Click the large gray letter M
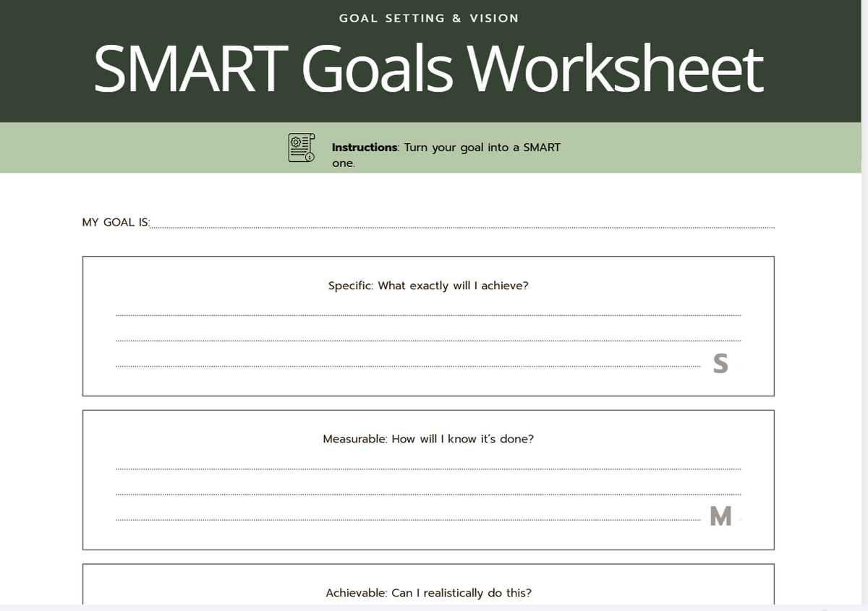Viewport: 868px width, 611px height. click(721, 516)
